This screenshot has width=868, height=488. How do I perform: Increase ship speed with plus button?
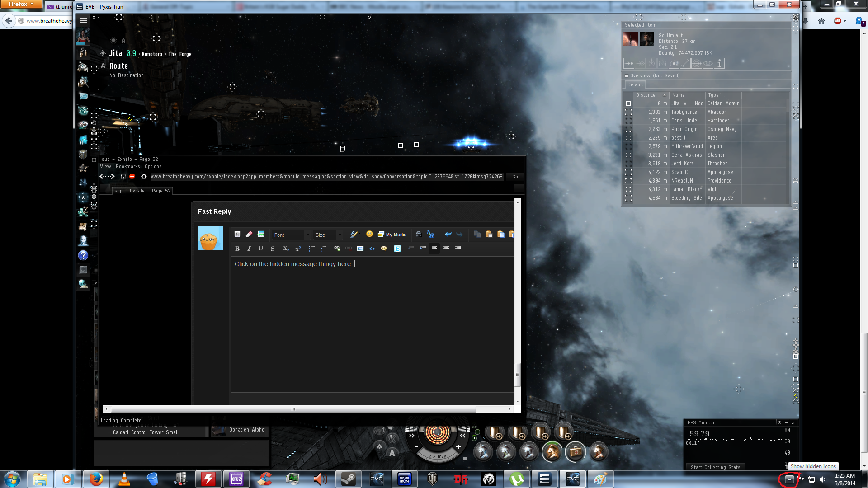(x=458, y=447)
